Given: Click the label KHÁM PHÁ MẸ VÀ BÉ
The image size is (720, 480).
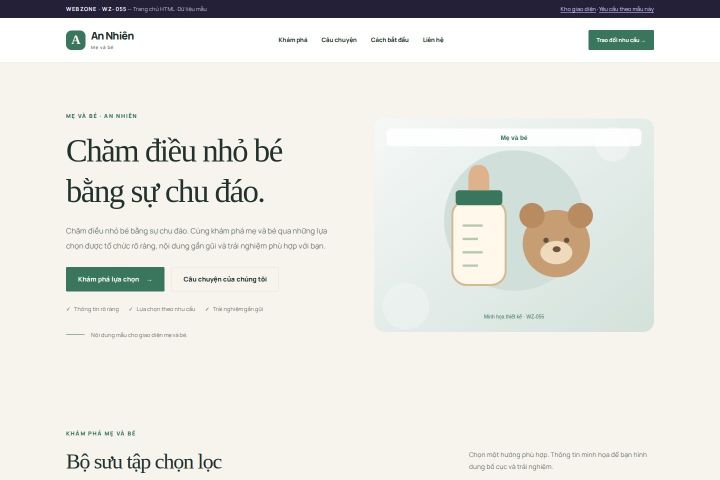Looking at the screenshot, I should coord(101,434).
